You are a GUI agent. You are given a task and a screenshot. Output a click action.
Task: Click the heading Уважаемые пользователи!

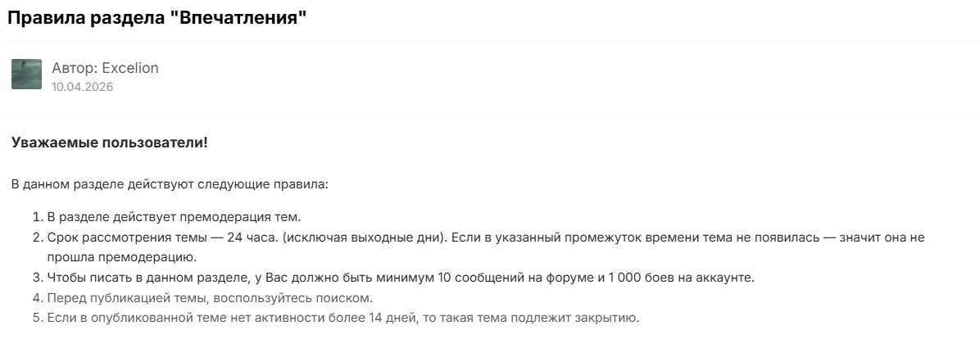coord(109,143)
